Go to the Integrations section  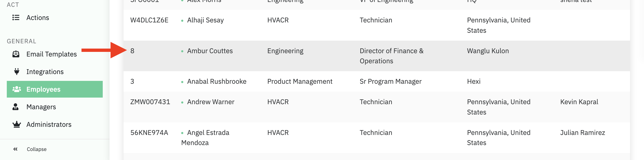pos(45,72)
